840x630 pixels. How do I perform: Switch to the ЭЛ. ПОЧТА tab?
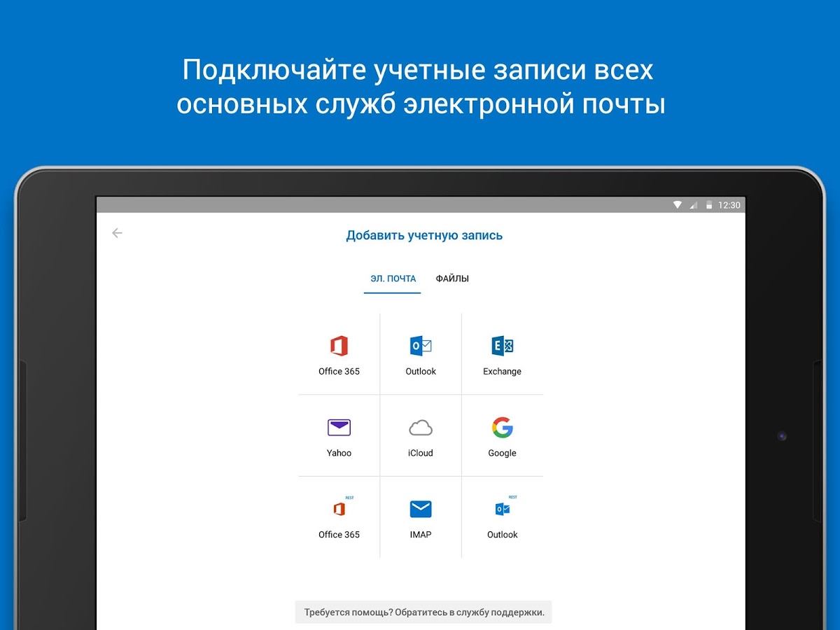click(x=393, y=279)
